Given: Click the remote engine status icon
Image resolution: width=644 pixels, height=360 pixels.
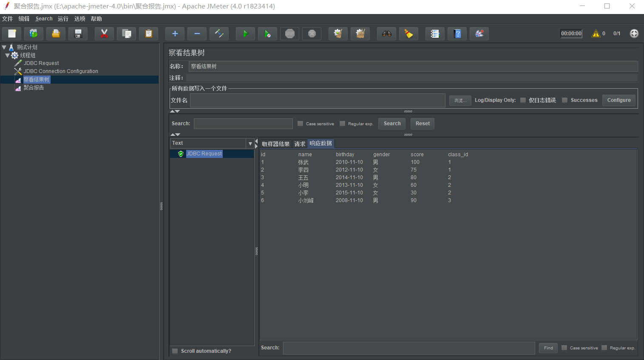Looking at the screenshot, I should pyautogui.click(x=634, y=34).
